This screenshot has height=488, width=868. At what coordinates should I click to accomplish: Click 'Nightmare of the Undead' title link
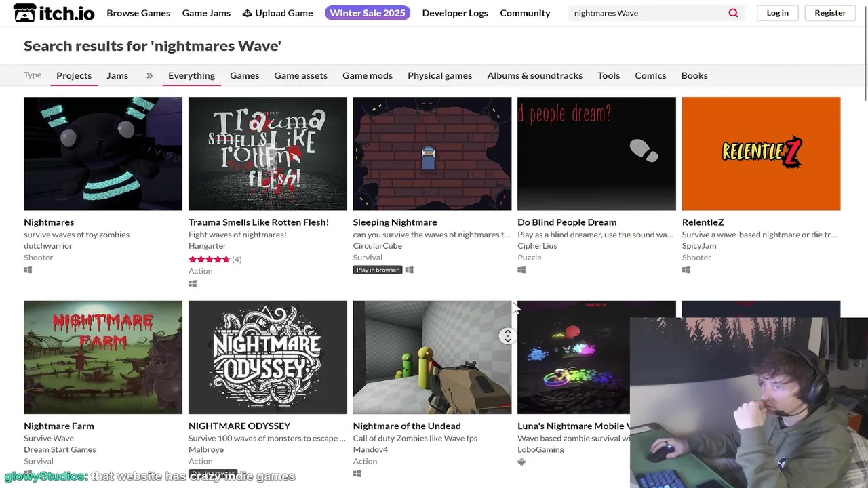[407, 426]
